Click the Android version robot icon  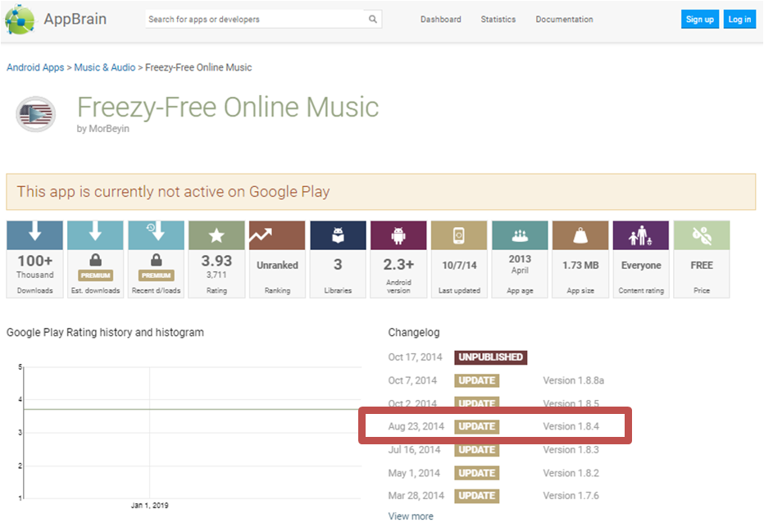pyautogui.click(x=398, y=235)
